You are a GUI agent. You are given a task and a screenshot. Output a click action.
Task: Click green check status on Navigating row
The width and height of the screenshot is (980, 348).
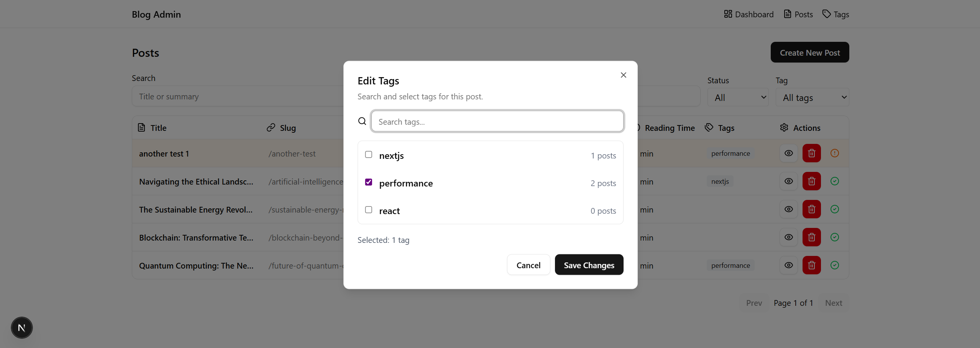point(834,181)
